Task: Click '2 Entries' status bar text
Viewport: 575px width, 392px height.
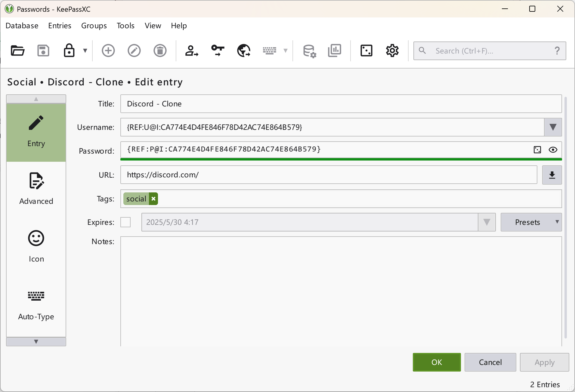Action: click(x=545, y=384)
